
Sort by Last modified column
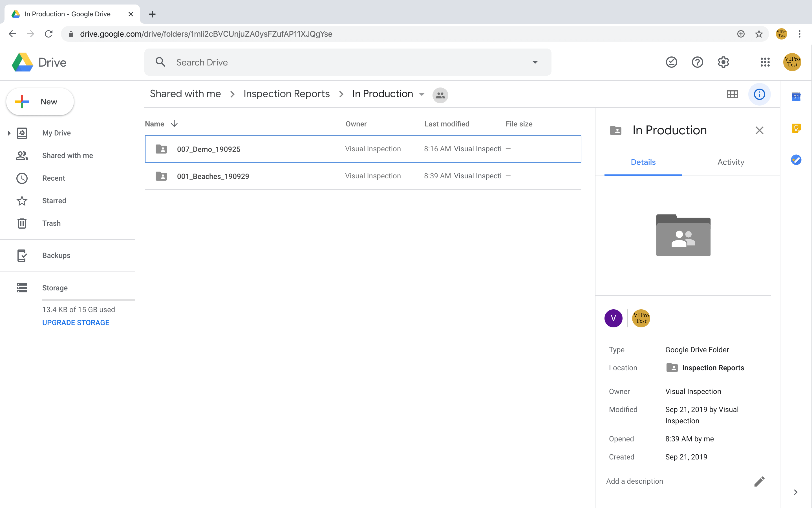point(447,124)
